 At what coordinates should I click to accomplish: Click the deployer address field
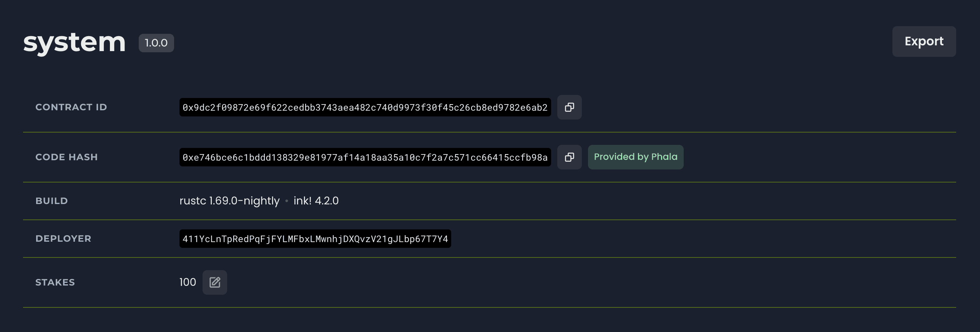tap(315, 239)
